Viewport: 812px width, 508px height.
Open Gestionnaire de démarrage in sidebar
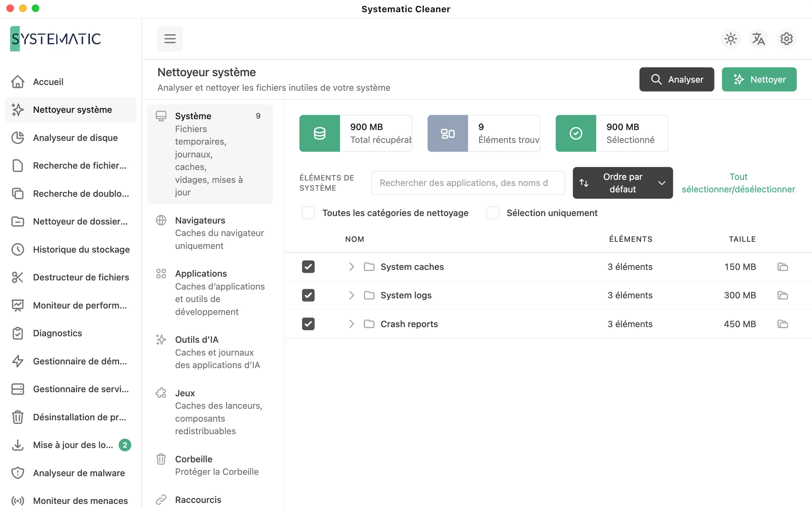coord(71,361)
